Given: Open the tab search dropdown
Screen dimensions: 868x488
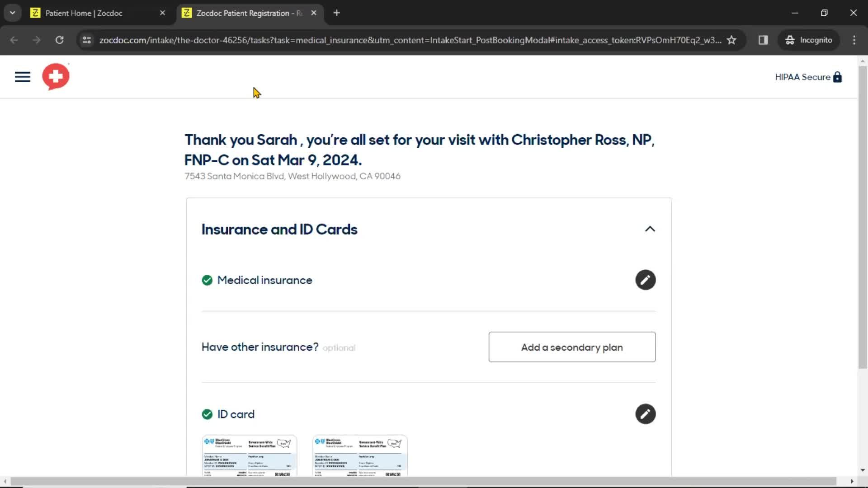Looking at the screenshot, I should coord(13,13).
